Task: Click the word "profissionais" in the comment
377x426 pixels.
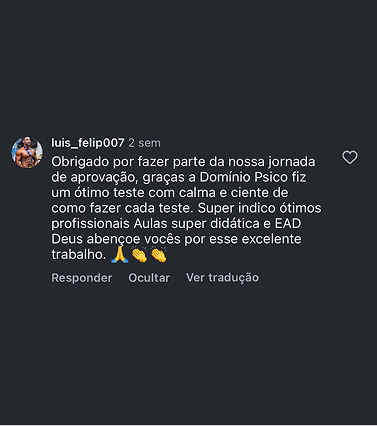Action: point(90,224)
